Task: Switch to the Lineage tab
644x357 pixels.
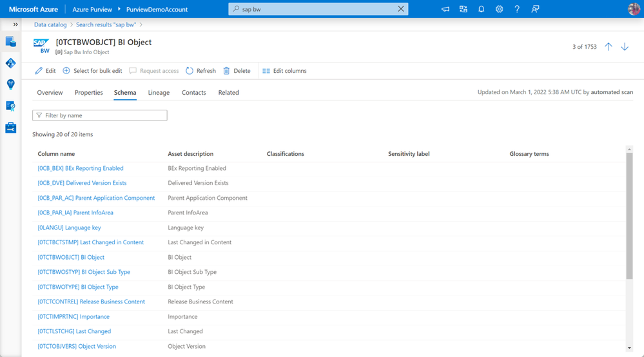Action: [159, 93]
